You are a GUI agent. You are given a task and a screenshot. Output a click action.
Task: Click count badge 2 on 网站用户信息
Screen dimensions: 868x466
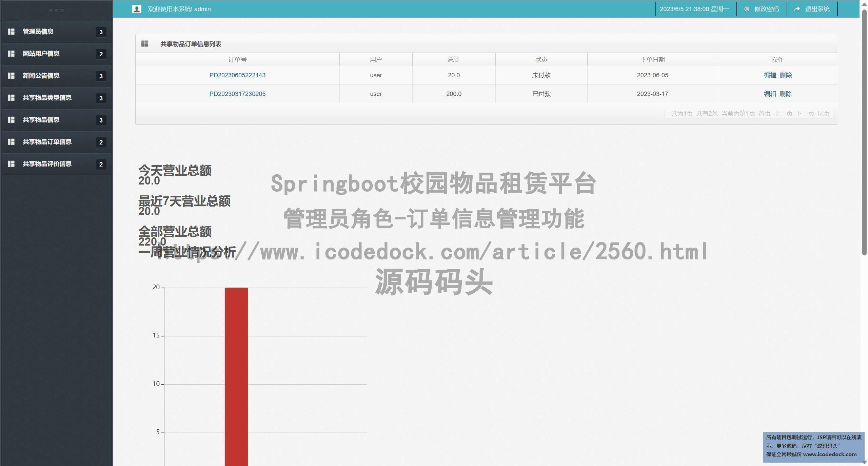[x=101, y=54]
